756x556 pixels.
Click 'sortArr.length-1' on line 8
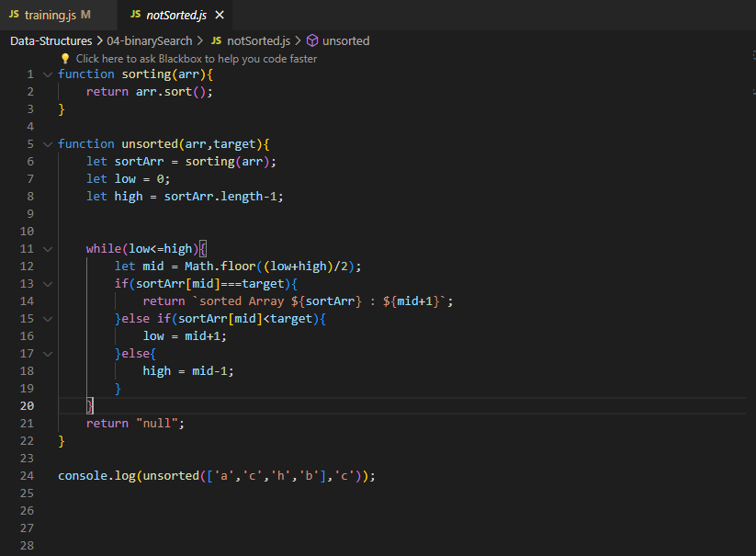(x=220, y=197)
